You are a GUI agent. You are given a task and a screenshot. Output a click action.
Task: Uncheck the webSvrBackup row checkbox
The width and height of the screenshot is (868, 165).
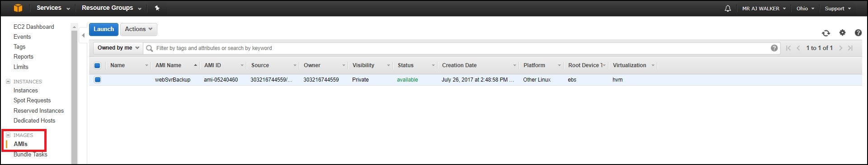[x=97, y=80]
